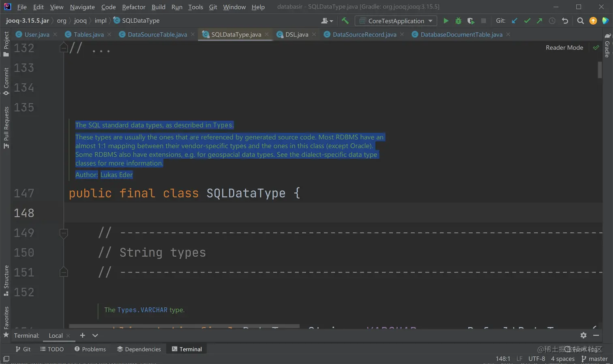This screenshot has width=613, height=364.
Task: Commit changes using the green checkmark icon
Action: (x=527, y=21)
